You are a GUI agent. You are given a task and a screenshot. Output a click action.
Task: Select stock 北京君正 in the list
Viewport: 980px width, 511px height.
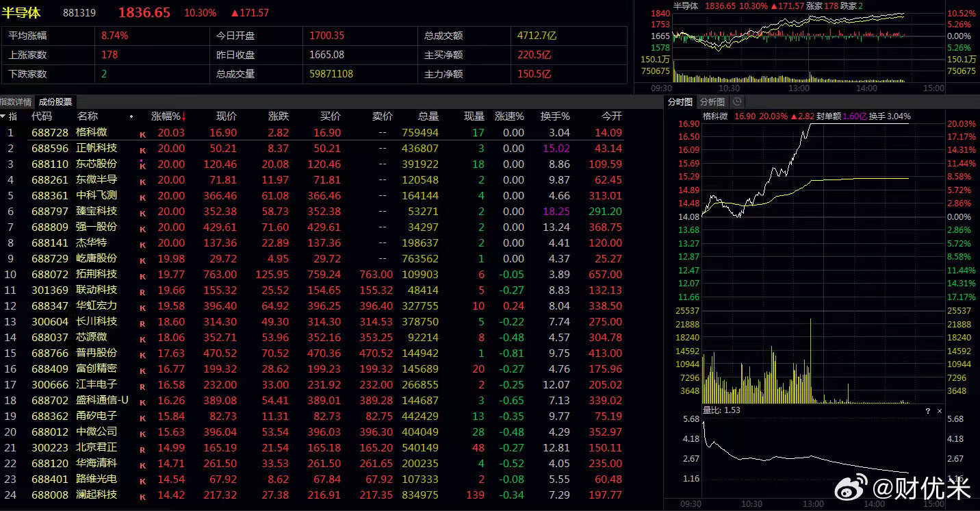(96, 447)
